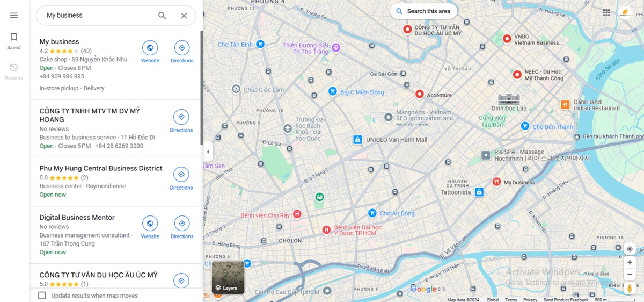Open Website for My business cake shop
Screen dimensions: 644x302
(x=150, y=52)
